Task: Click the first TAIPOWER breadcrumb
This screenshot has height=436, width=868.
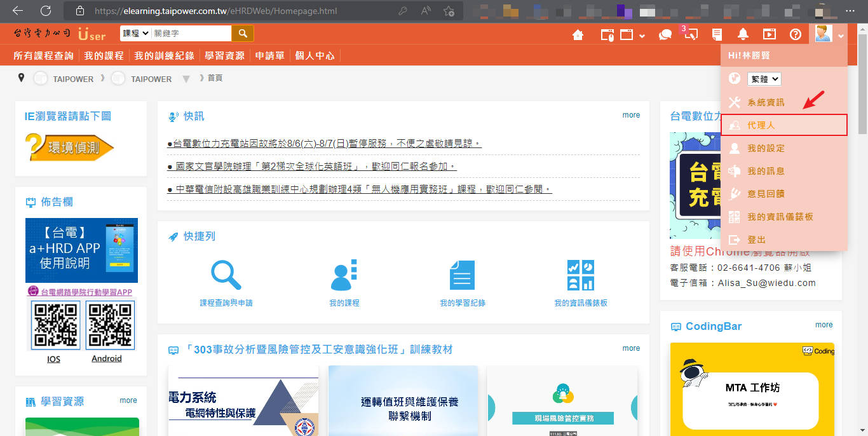Action: click(73, 79)
